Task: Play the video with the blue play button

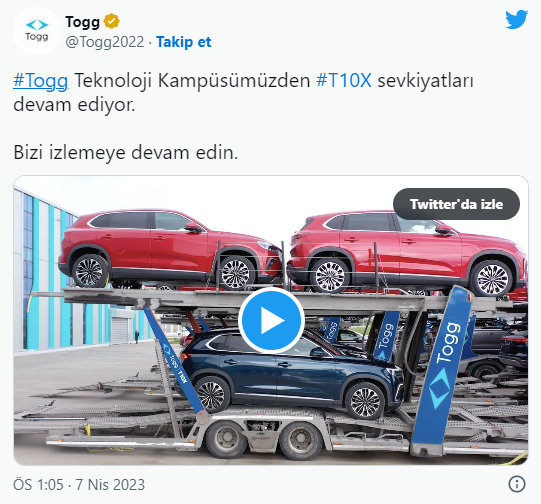Action: pos(271,320)
